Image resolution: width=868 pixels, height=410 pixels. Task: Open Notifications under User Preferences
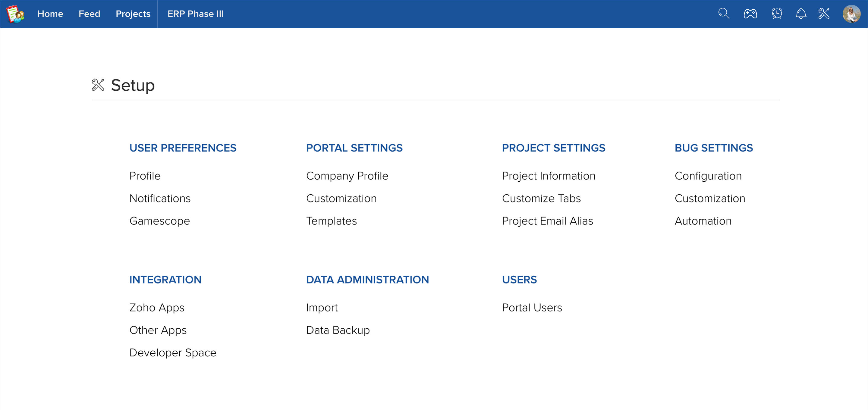[x=160, y=199]
